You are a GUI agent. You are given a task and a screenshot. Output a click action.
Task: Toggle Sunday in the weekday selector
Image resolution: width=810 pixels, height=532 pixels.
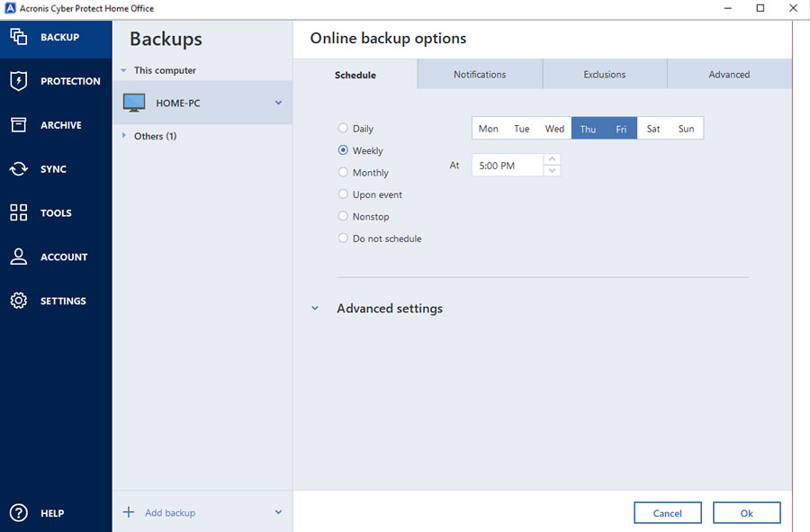click(687, 128)
